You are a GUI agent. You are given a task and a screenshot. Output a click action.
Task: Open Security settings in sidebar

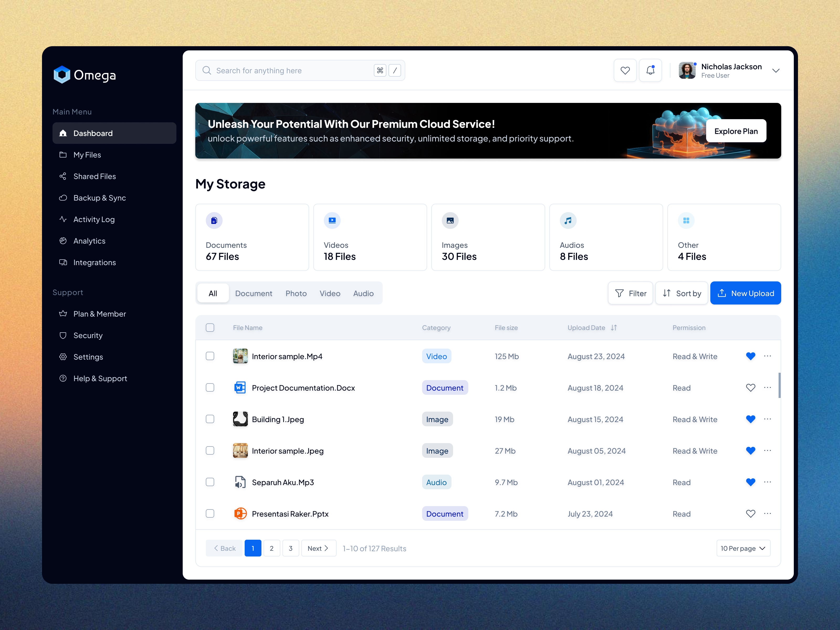tap(88, 335)
